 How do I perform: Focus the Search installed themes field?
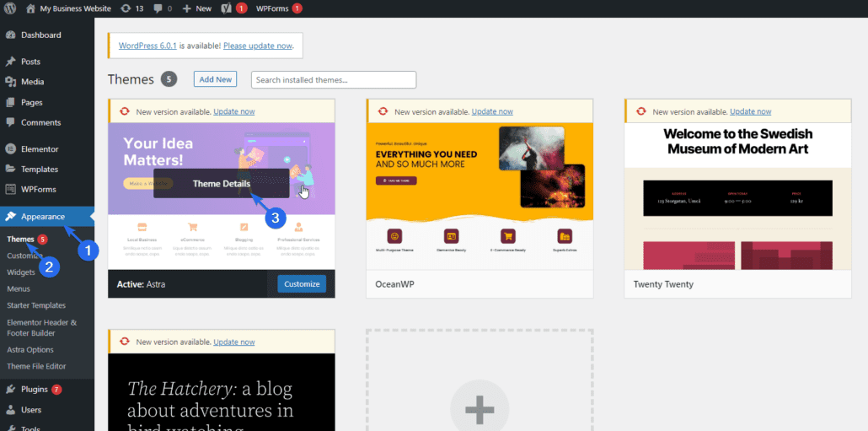334,80
